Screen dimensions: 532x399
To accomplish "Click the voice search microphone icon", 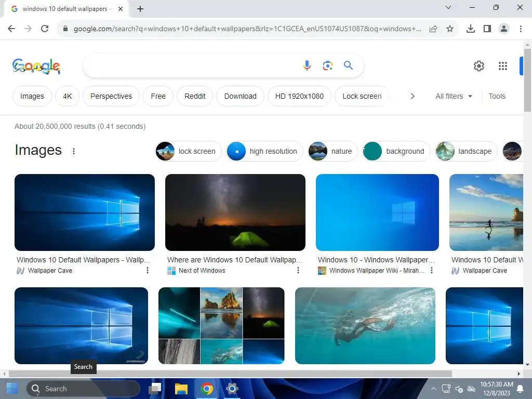I will click(307, 65).
